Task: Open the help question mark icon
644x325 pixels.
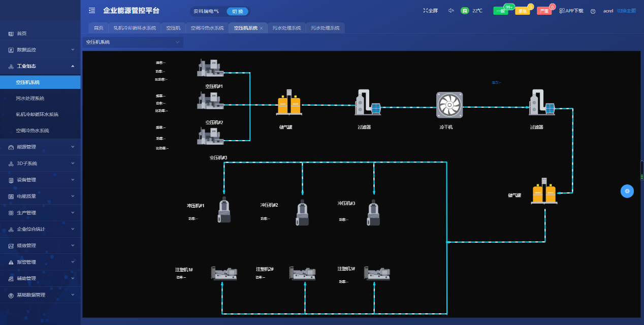Action: [593, 11]
